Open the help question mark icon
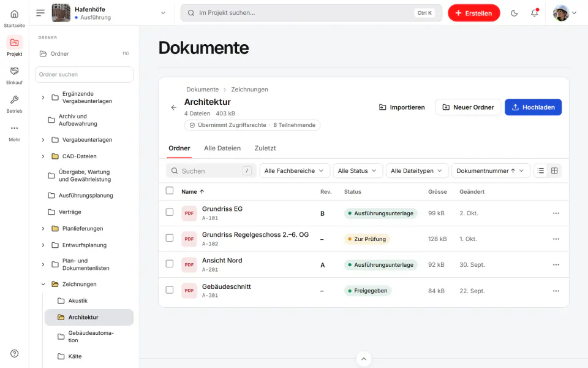Screen dimensions: 588x368 (x=14, y=353)
